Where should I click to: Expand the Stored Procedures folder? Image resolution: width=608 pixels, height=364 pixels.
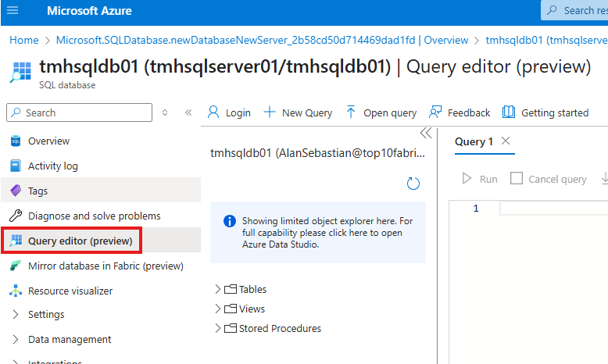coord(218,328)
